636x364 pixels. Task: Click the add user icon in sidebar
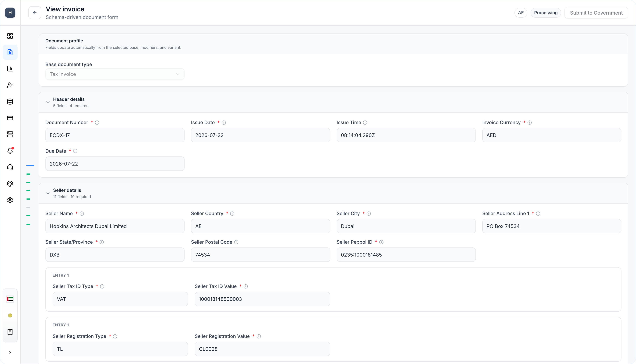[10, 85]
